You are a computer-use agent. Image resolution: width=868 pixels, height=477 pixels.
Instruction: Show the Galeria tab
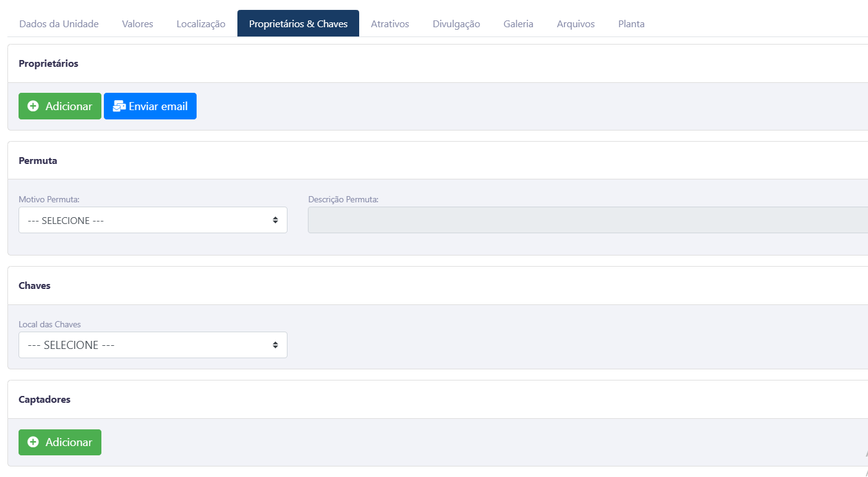click(518, 24)
